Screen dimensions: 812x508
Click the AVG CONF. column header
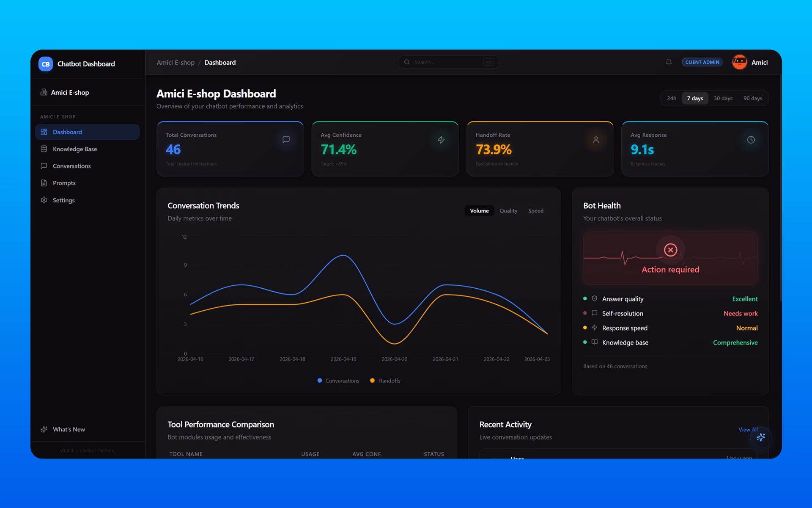[x=367, y=454]
